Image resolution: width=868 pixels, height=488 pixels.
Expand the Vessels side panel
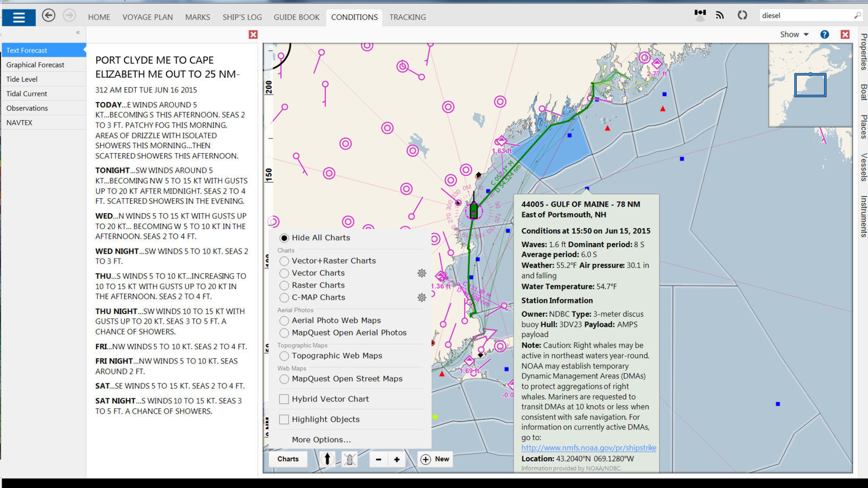click(x=863, y=167)
